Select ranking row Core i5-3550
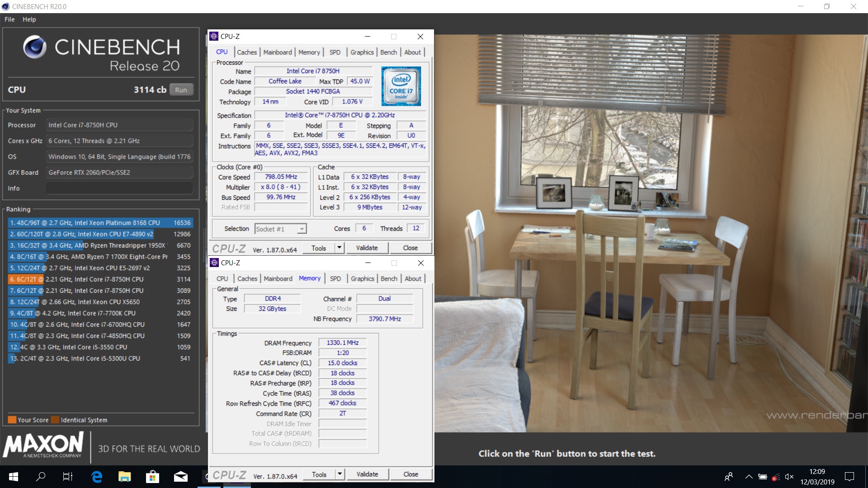868x488 pixels. pos(100,347)
